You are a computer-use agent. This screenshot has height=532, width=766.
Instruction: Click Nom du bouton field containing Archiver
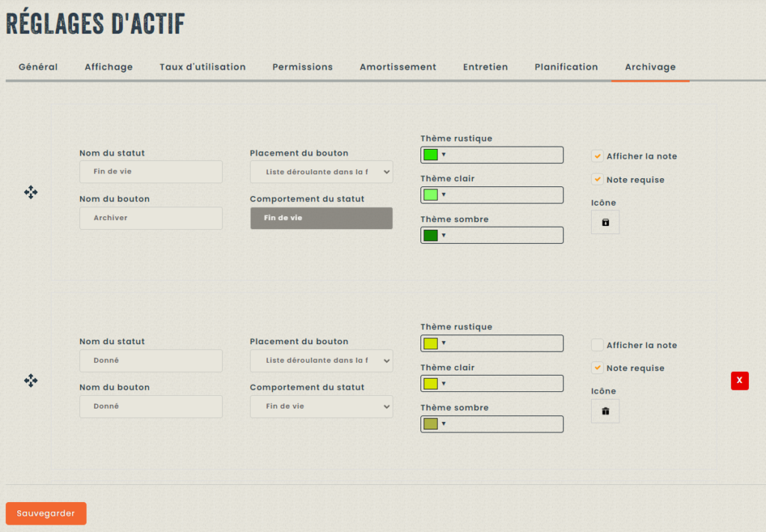tap(150, 218)
